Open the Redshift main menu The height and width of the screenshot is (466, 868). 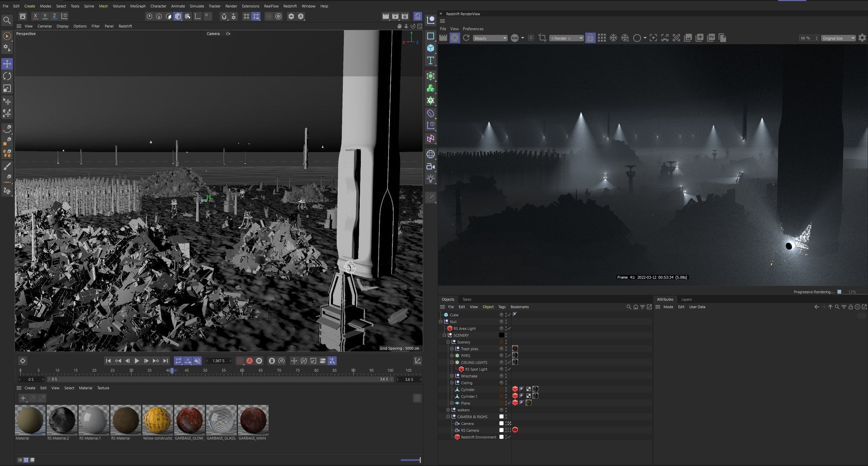[x=290, y=6]
